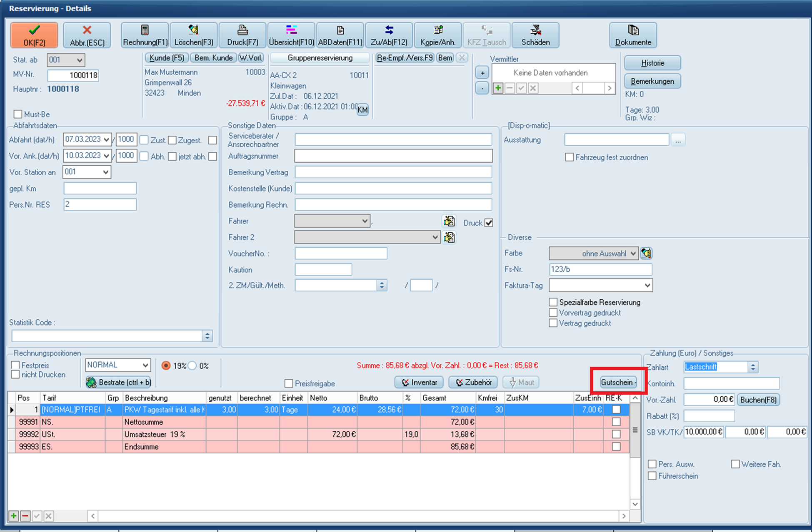Viewport: 812px width, 532px height.
Task: Check Fahrzeug fest zuordnen
Action: [x=569, y=157]
